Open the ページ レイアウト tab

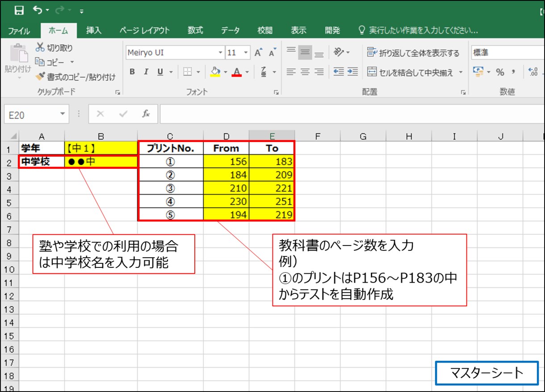coord(144,30)
